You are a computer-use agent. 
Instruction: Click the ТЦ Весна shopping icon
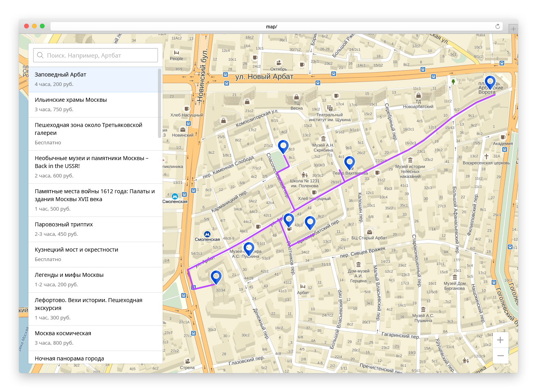click(x=297, y=97)
